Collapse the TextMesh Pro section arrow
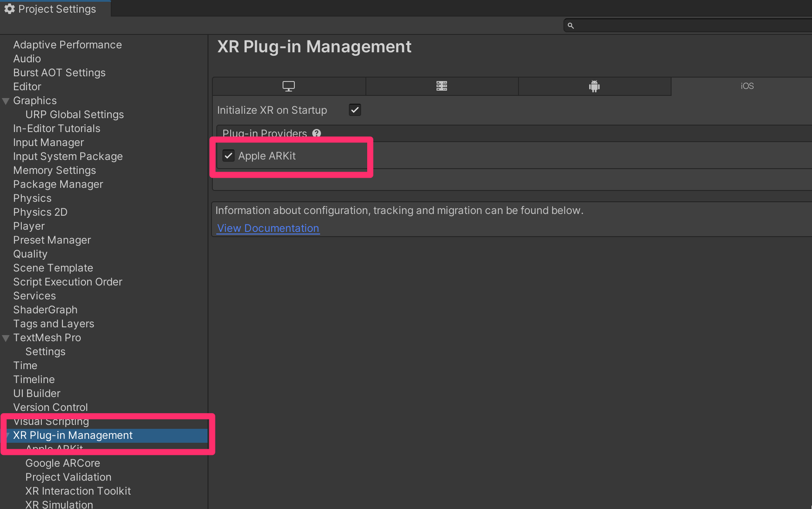The image size is (812, 509). point(6,338)
